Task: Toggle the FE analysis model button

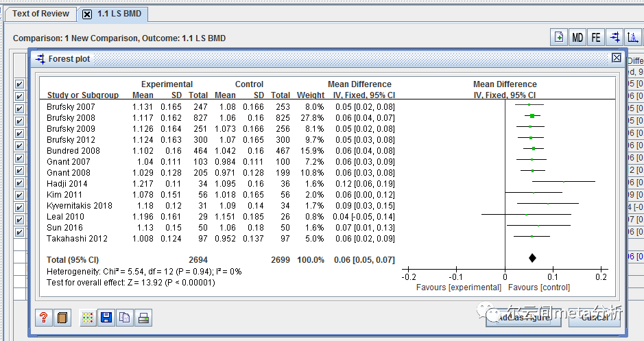Action: click(x=596, y=37)
